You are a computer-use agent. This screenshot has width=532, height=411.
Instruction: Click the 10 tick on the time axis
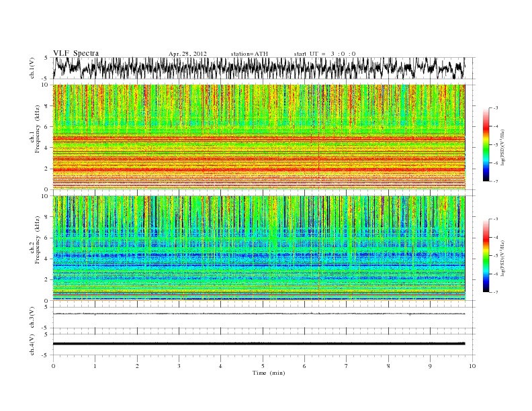pyautogui.click(x=472, y=366)
